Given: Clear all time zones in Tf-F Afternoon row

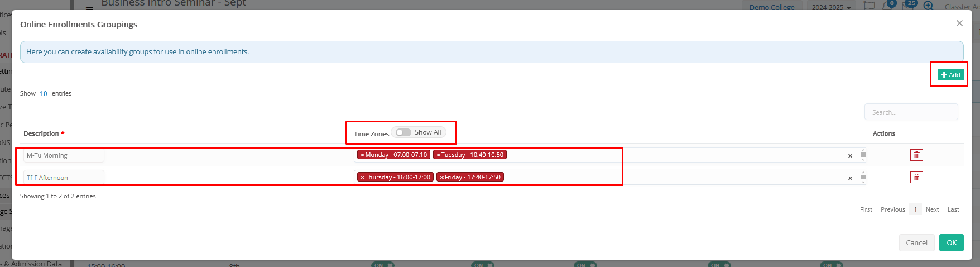Looking at the screenshot, I should pyautogui.click(x=850, y=178).
